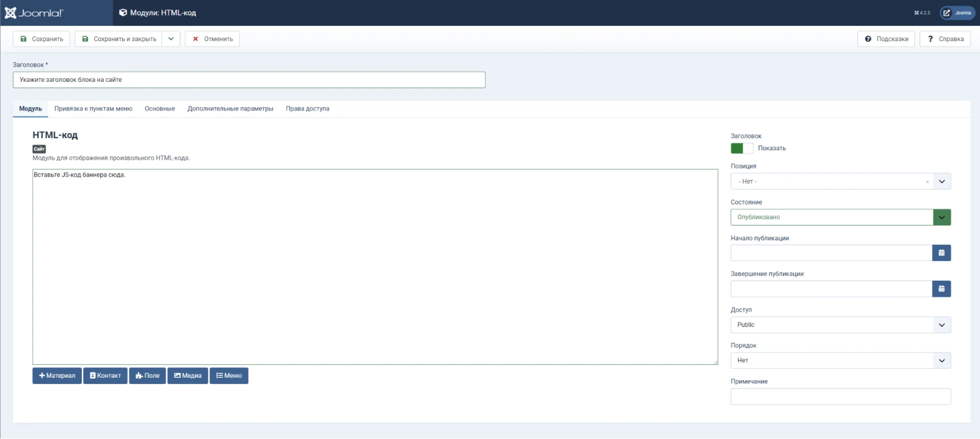This screenshot has height=439, width=980.
Task: Click the Joomla logo in header
Action: click(x=34, y=13)
